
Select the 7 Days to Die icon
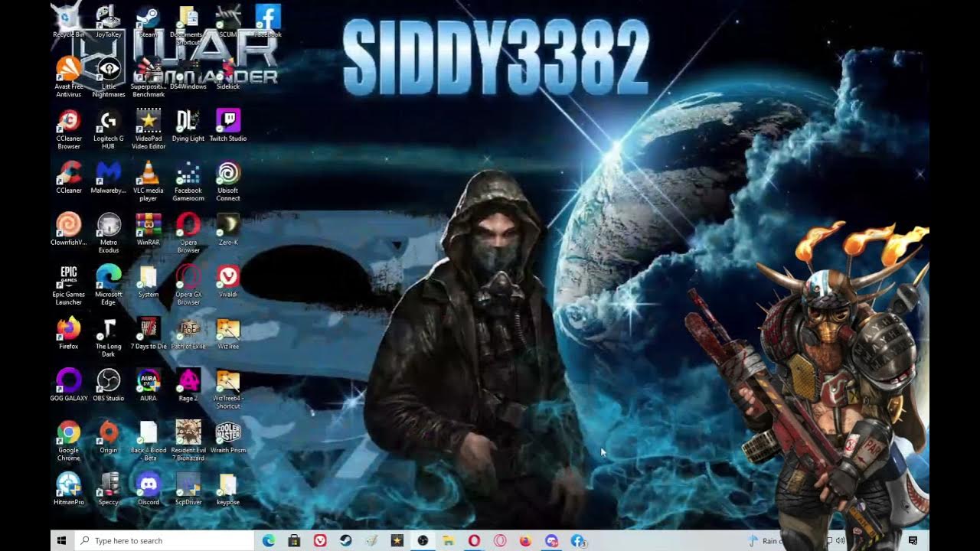click(149, 334)
